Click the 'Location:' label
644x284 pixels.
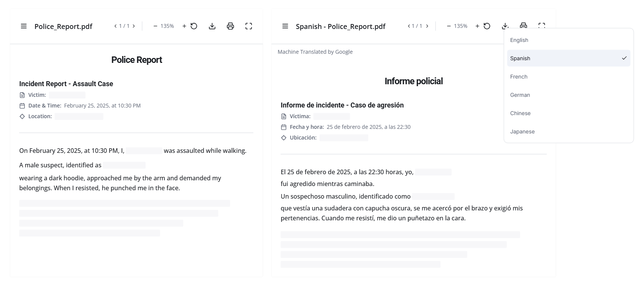pyautogui.click(x=40, y=116)
